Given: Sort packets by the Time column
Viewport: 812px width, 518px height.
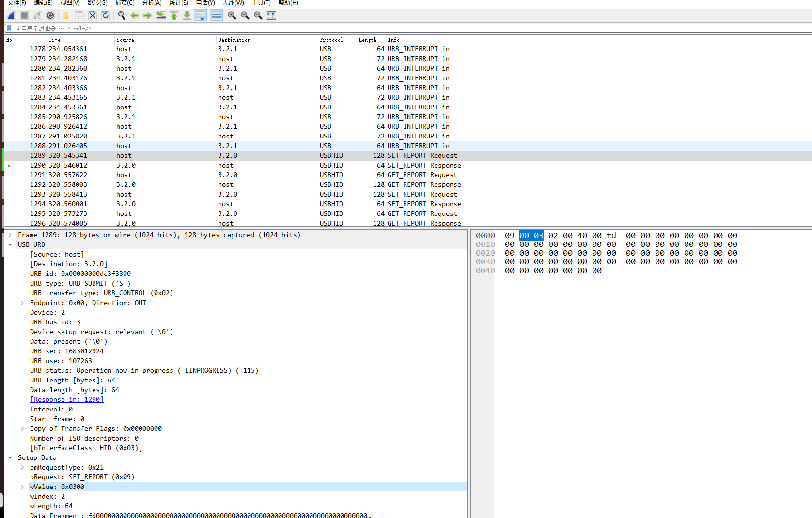Looking at the screenshot, I should click(x=80, y=40).
